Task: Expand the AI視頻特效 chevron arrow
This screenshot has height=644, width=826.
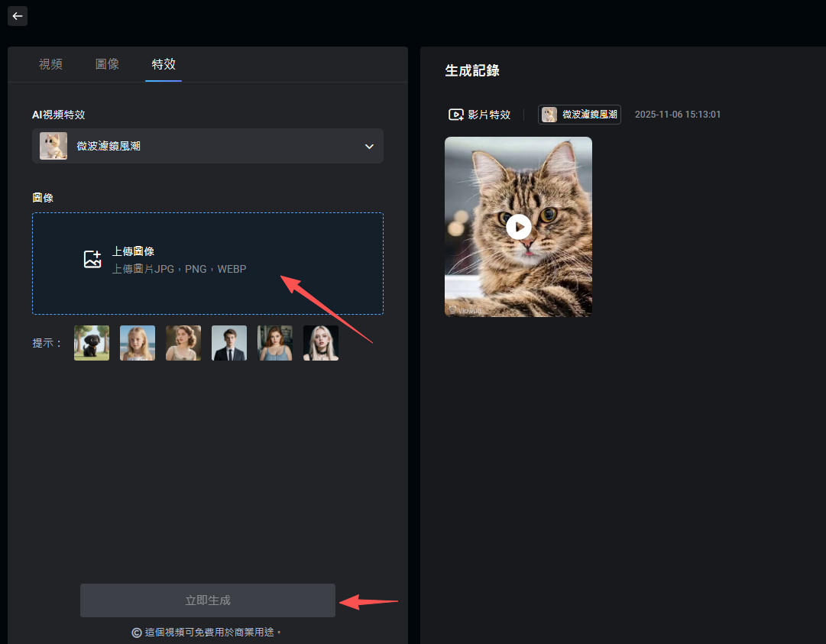Action: pyautogui.click(x=369, y=146)
